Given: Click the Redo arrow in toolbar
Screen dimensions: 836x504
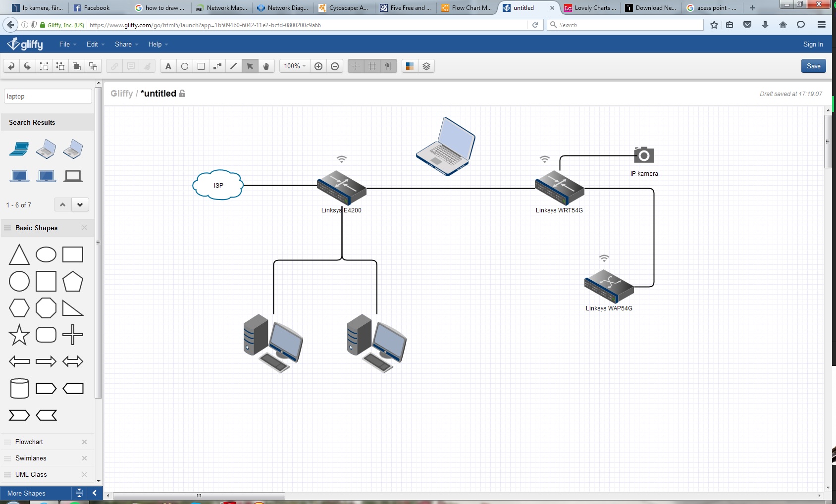Looking at the screenshot, I should [27, 66].
